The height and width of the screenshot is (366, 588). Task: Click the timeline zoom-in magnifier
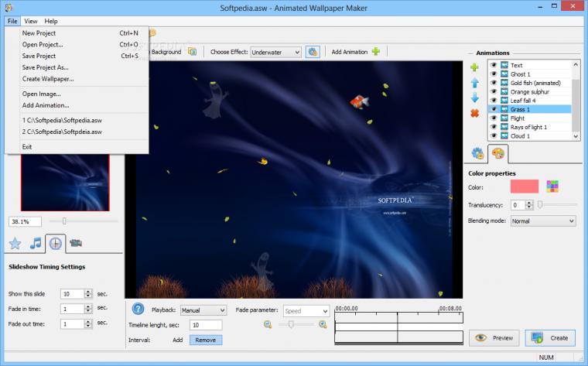(x=323, y=324)
